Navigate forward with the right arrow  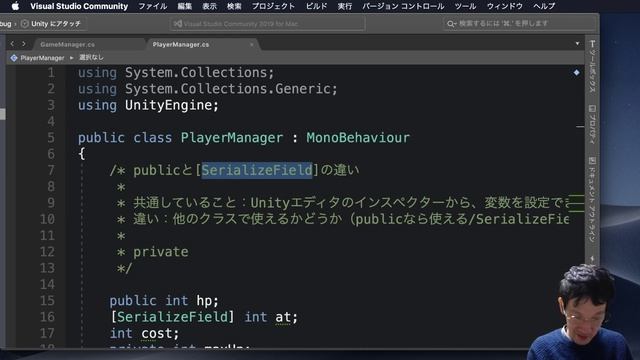[24, 44]
